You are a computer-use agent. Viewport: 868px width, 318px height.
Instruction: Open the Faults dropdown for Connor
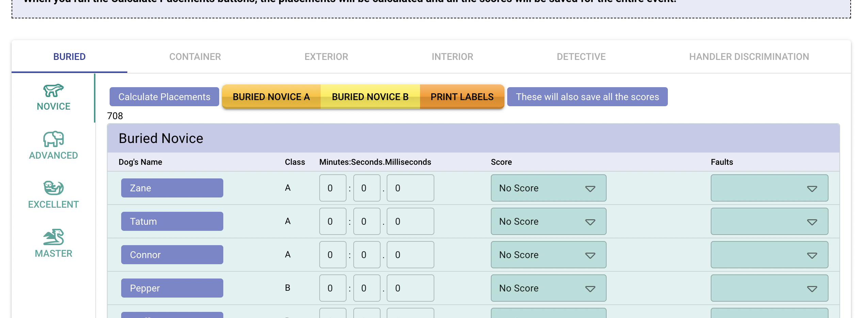point(769,255)
